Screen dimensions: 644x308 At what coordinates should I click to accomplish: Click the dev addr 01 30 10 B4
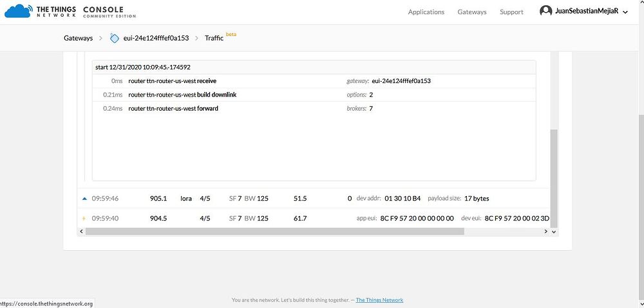point(402,199)
